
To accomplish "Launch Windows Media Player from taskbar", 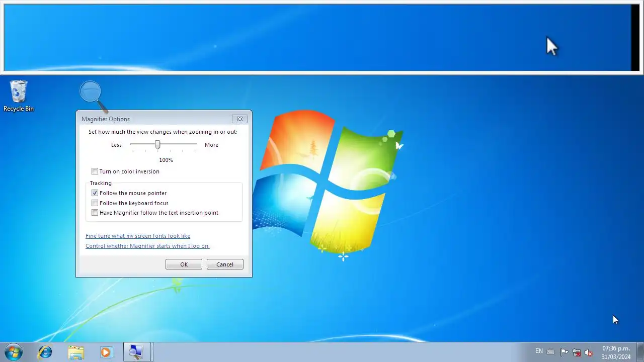I will pyautogui.click(x=106, y=352).
